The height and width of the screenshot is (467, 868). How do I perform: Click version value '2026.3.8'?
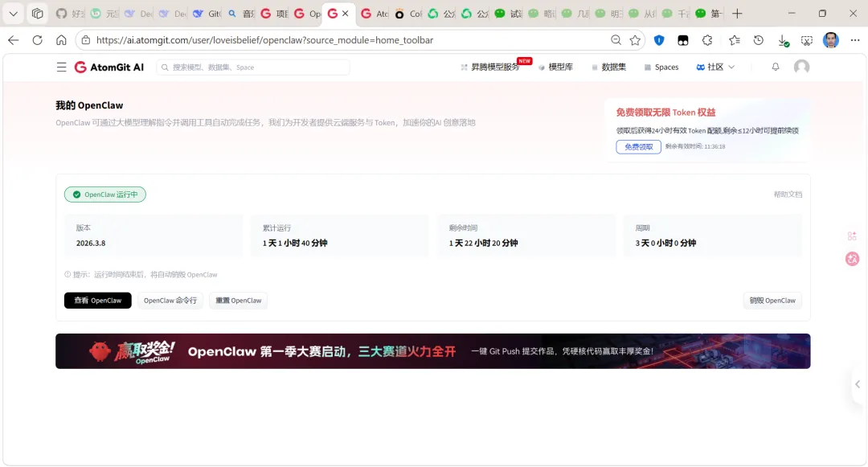point(91,243)
